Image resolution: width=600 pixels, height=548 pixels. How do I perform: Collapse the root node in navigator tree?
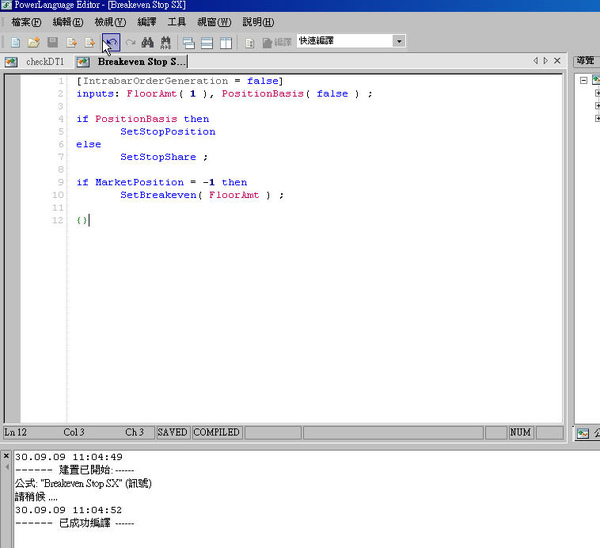[x=584, y=79]
